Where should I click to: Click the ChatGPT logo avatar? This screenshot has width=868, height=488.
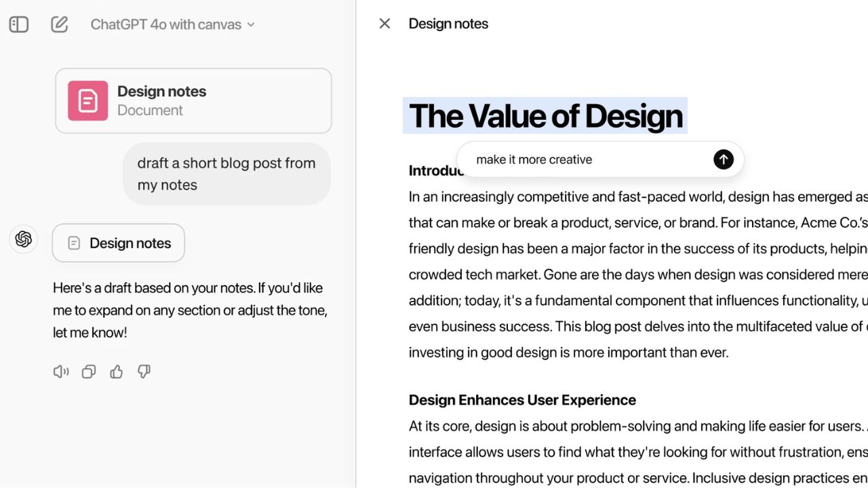click(24, 239)
